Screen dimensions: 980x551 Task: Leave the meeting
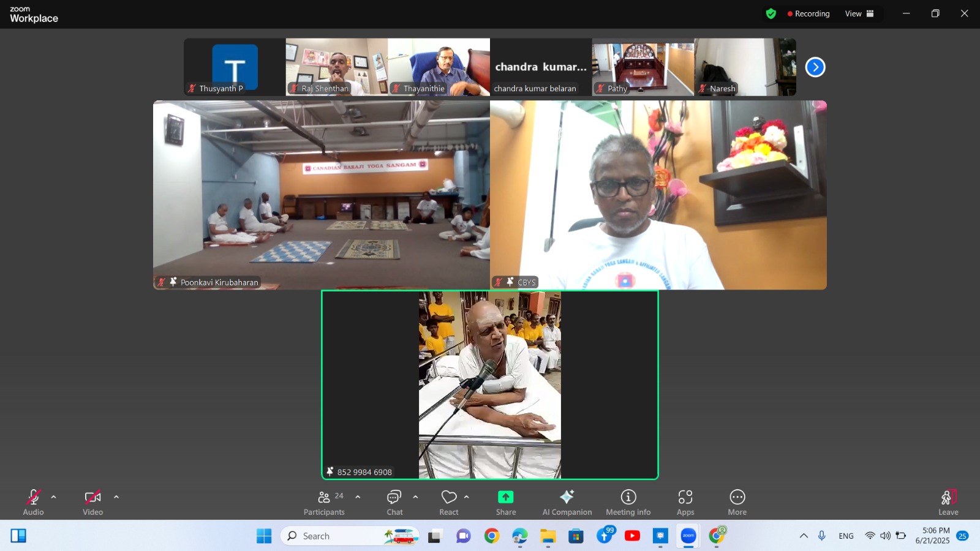(x=948, y=502)
